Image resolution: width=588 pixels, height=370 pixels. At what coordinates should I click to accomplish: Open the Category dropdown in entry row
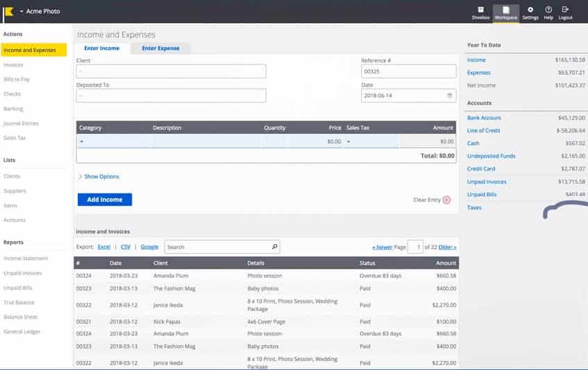click(82, 142)
